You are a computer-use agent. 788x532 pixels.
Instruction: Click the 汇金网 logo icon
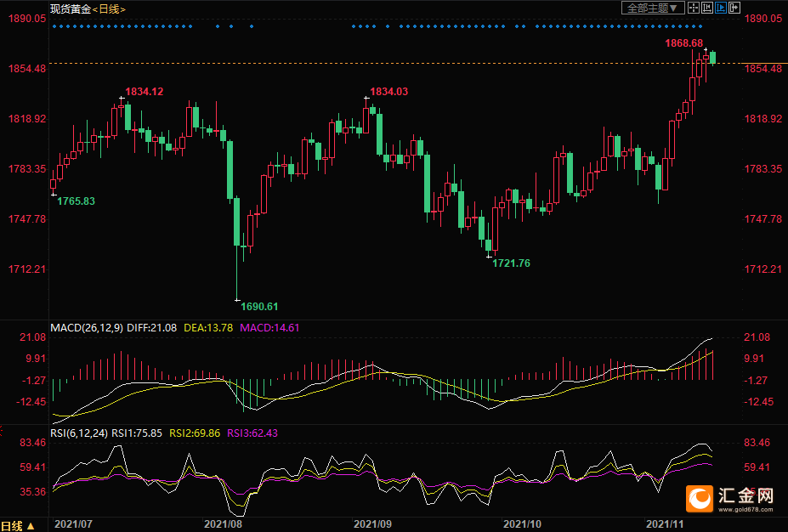700,499
